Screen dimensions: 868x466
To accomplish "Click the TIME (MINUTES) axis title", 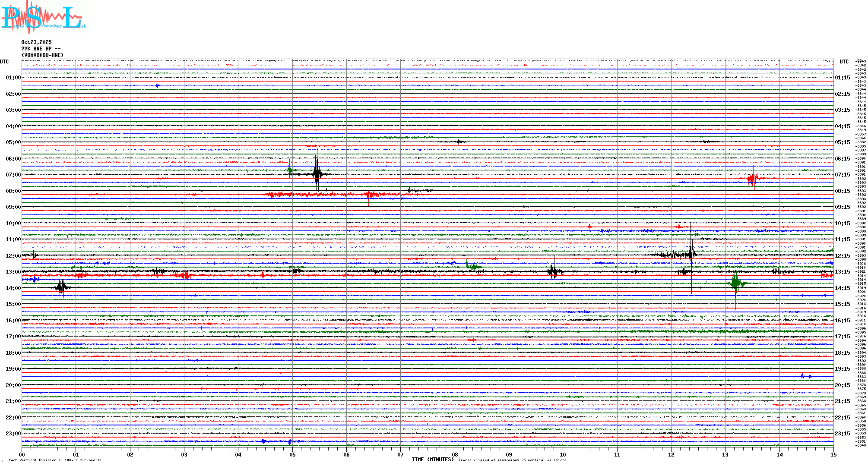I will coord(433,460).
